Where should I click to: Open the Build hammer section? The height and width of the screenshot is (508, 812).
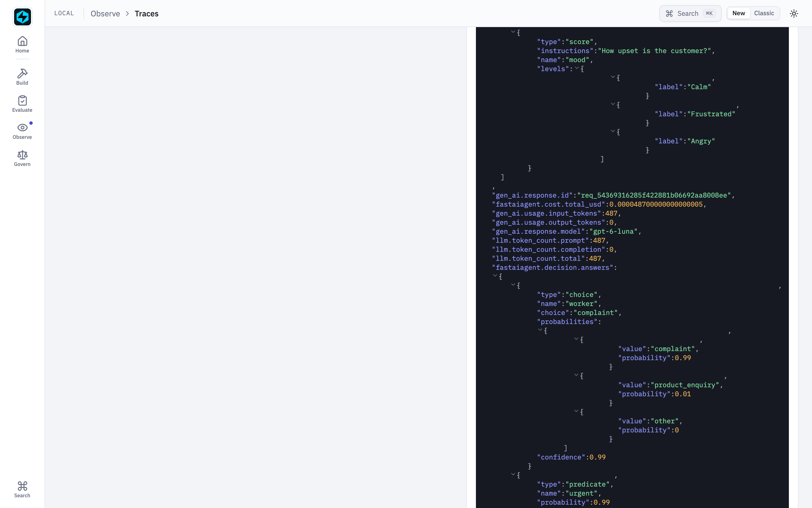click(22, 77)
